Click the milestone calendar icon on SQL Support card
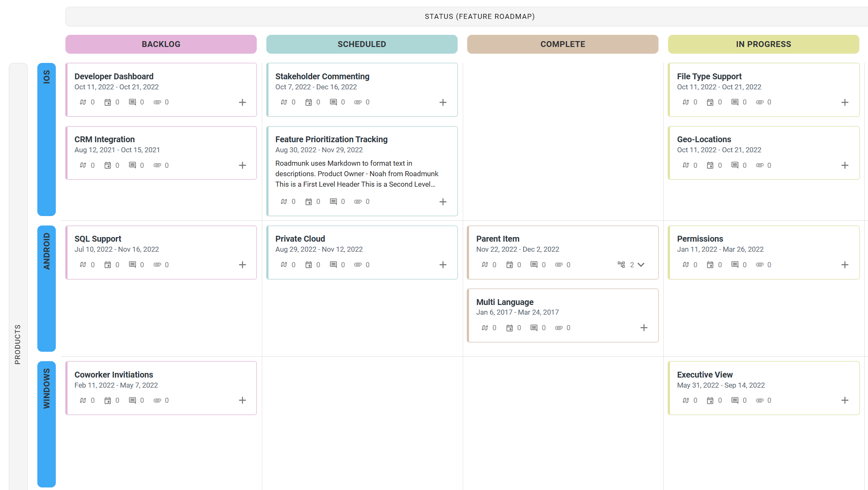The image size is (868, 490). click(x=108, y=265)
